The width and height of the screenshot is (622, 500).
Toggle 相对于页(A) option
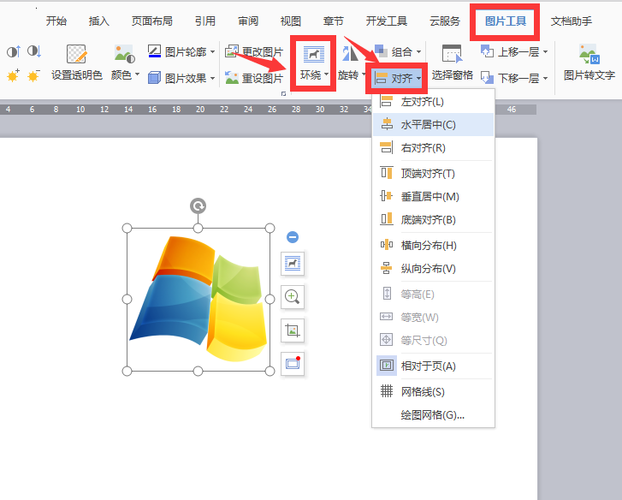coord(433,365)
